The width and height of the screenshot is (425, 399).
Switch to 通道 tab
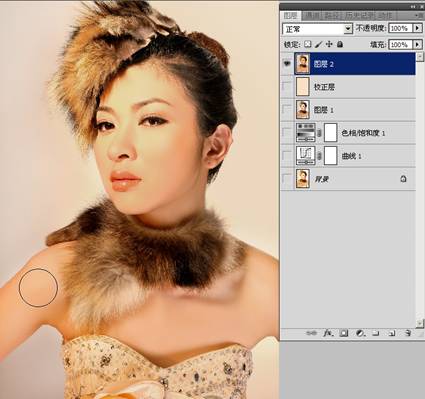pos(313,16)
